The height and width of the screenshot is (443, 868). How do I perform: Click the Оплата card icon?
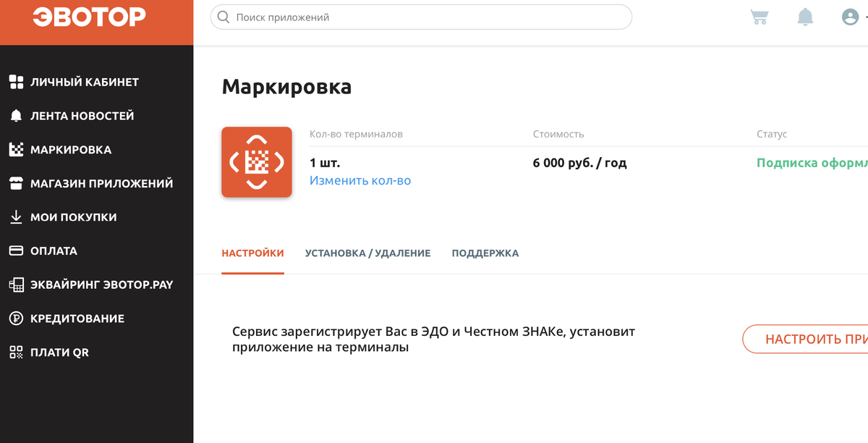[x=16, y=251]
